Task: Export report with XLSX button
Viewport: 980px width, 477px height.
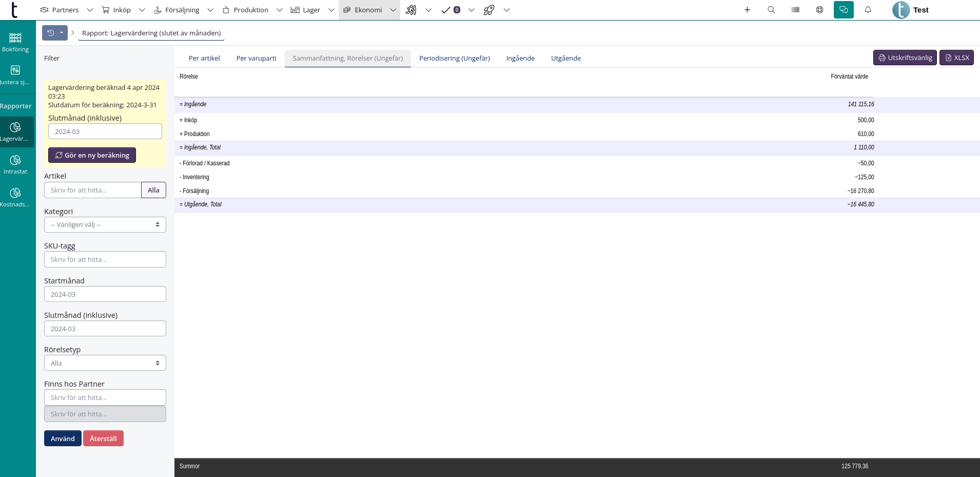Action: pyautogui.click(x=956, y=58)
